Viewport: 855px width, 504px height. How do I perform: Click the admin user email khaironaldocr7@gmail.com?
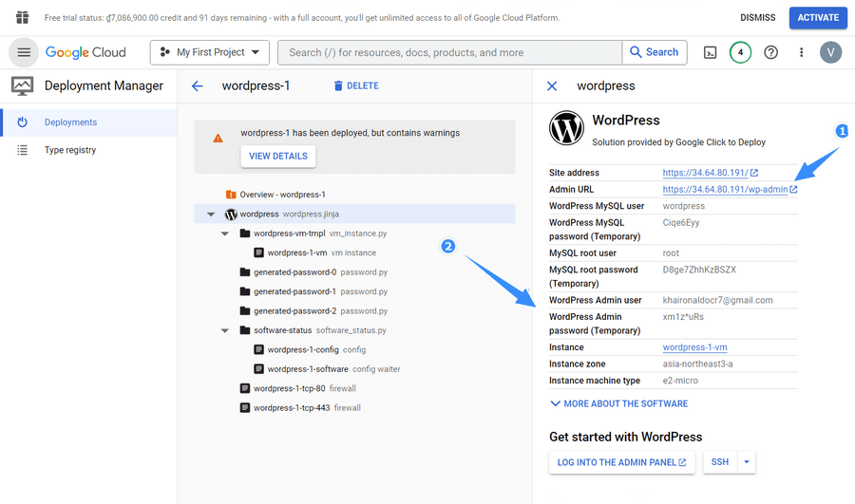pyautogui.click(x=717, y=300)
